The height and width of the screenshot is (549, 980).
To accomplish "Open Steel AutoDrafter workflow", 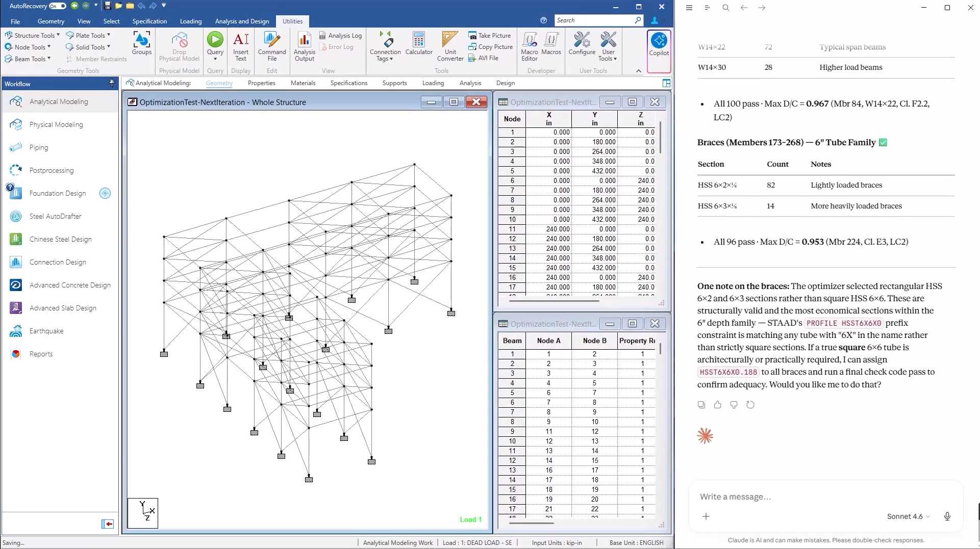I will 55,216.
